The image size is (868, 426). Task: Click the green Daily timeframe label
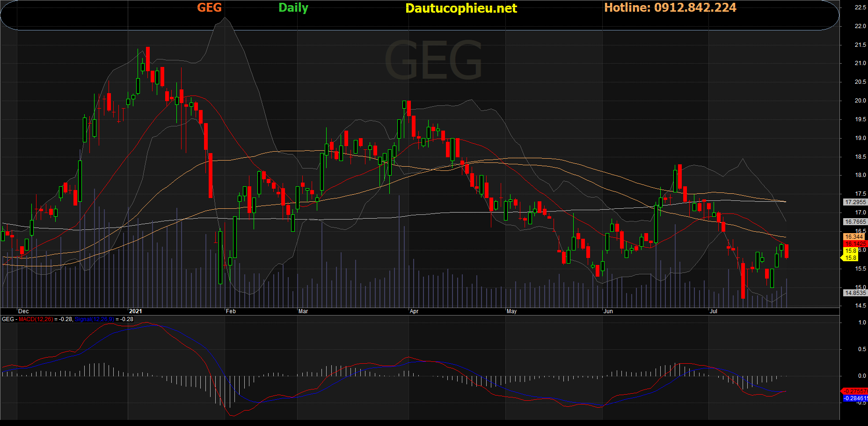coord(293,7)
